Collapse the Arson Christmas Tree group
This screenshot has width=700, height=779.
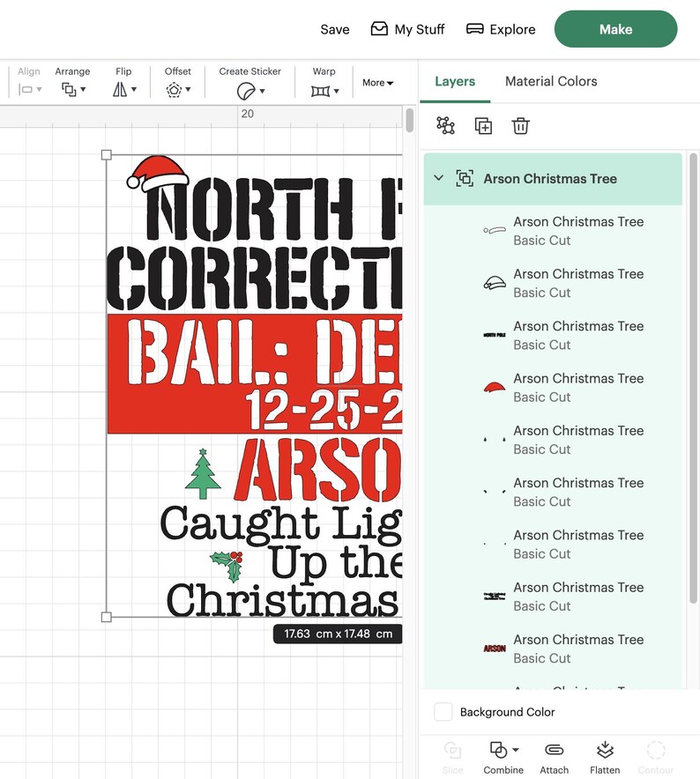(x=438, y=178)
